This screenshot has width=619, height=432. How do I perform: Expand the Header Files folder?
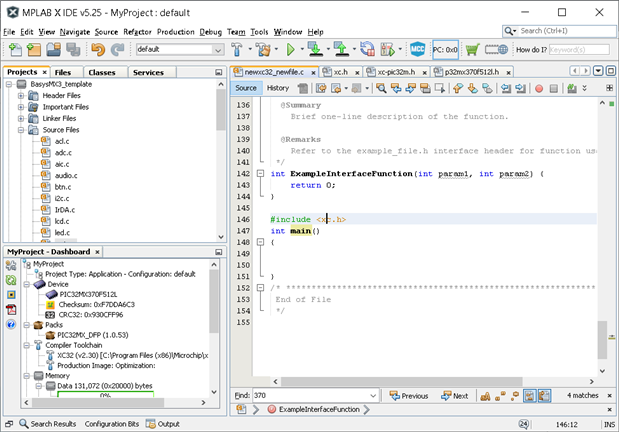point(21,96)
